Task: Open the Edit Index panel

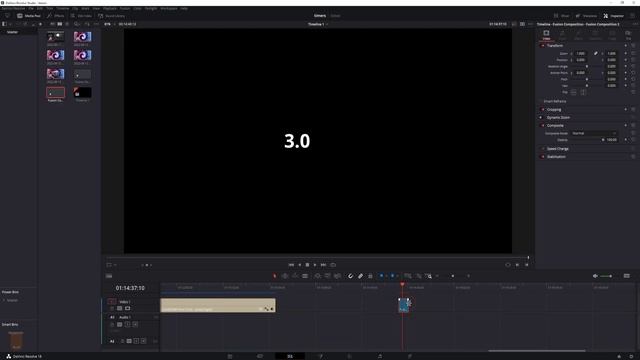Action: click(x=81, y=16)
